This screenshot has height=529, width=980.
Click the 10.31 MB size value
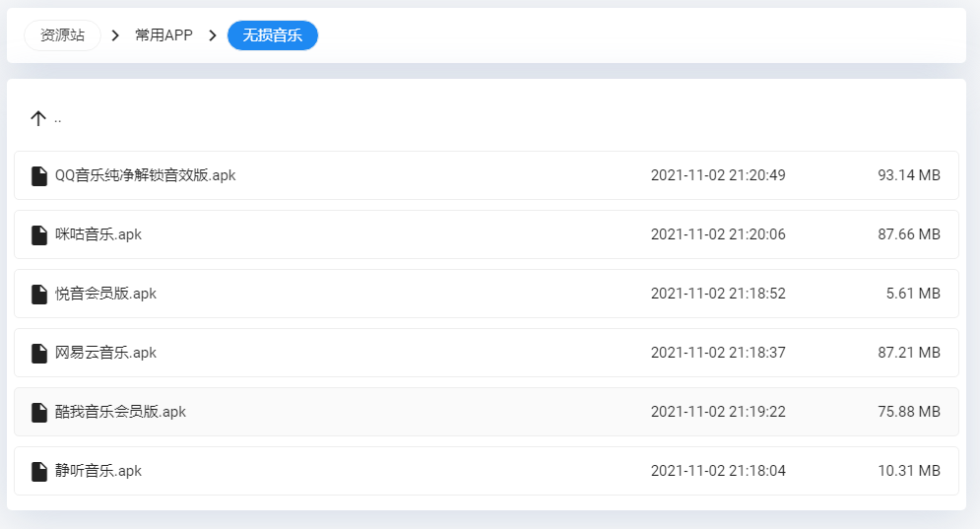pyautogui.click(x=909, y=471)
